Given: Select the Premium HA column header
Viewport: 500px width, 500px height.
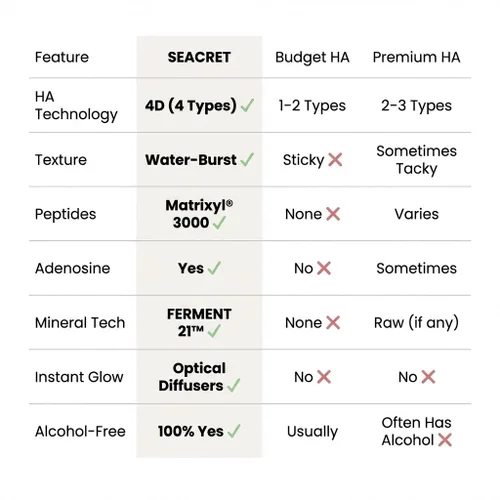Looking at the screenshot, I should pos(416,57).
